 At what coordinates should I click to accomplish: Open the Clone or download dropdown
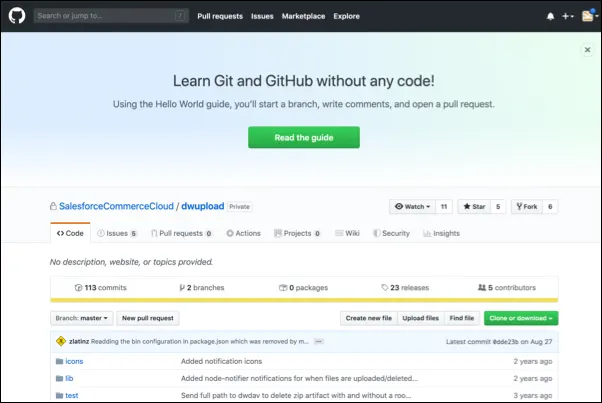click(x=521, y=318)
